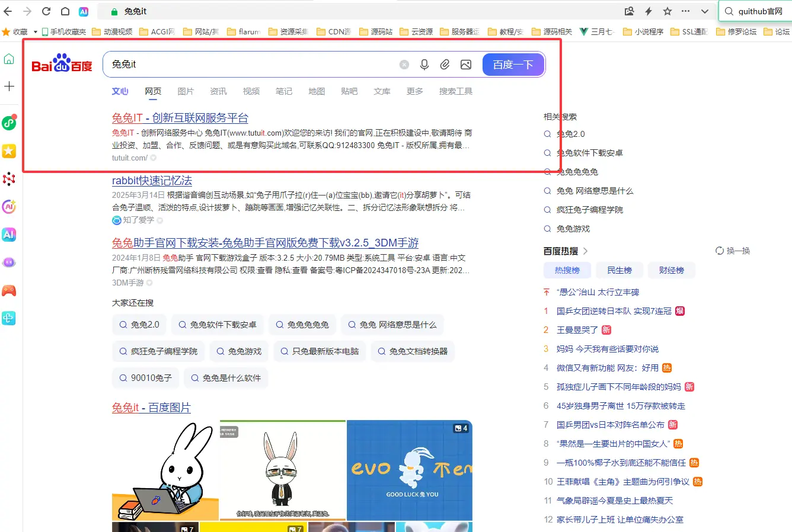Open the 兔兔IT - 创新互联网服务平台 result

pyautogui.click(x=180, y=118)
